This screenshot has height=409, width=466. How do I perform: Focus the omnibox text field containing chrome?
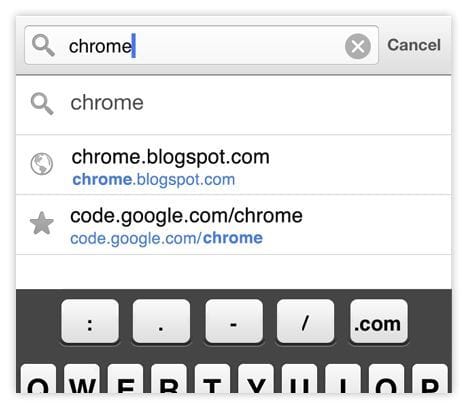201,45
